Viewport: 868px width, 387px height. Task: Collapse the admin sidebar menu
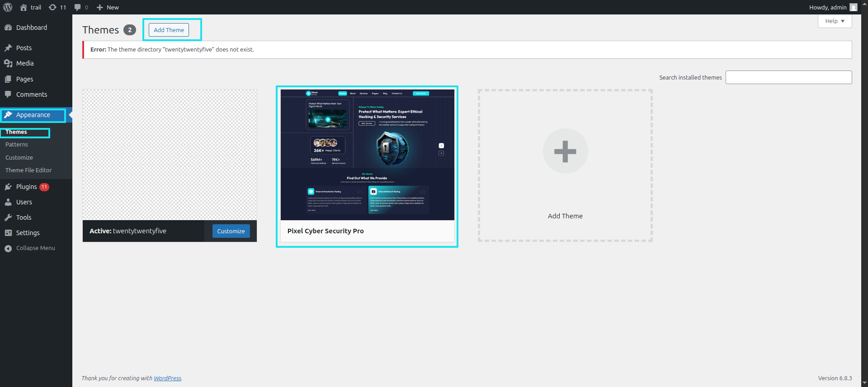click(x=35, y=248)
